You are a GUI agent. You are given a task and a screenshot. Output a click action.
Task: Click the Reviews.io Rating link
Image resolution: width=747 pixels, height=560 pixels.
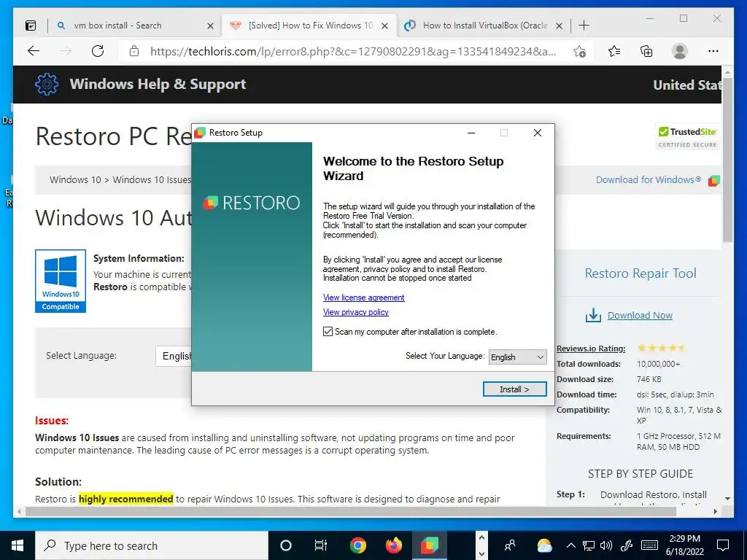(591, 349)
